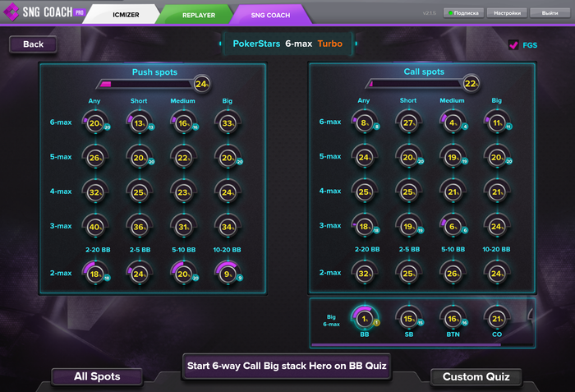Viewport: 575px width, 392px height.
Task: Click the Push spots panel title
Action: tap(154, 72)
